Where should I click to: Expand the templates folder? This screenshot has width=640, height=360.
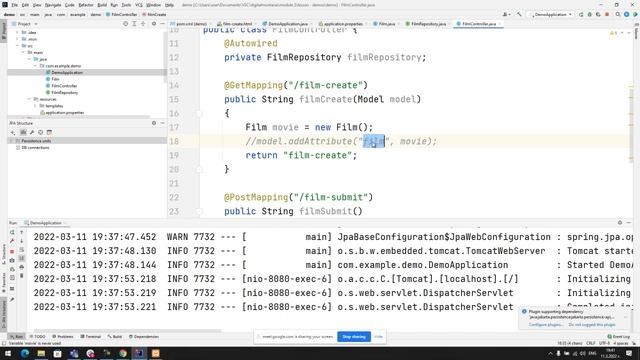(35, 106)
